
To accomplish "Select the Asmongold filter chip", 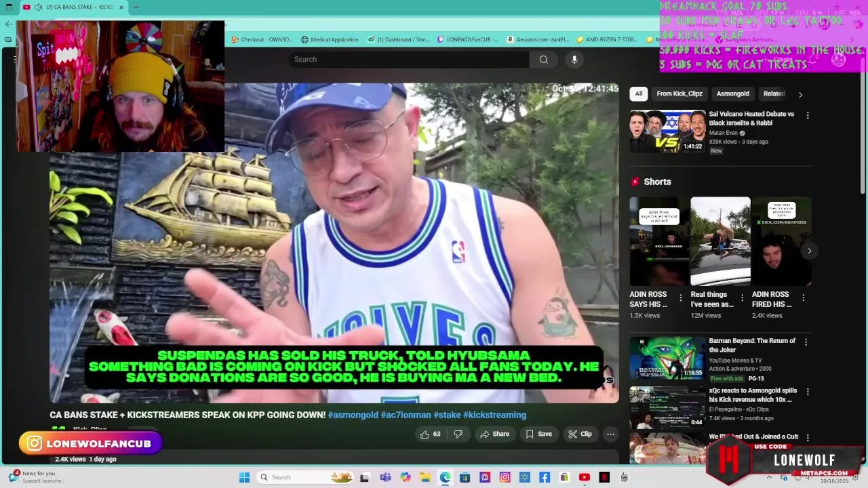I will [733, 94].
